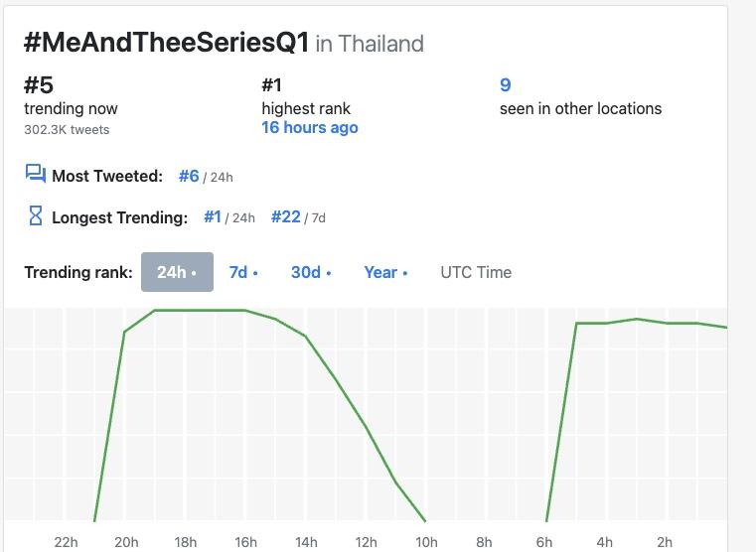This screenshot has height=552, width=756.
Task: Switch trending rank chart to 7d
Action: pyautogui.click(x=242, y=272)
